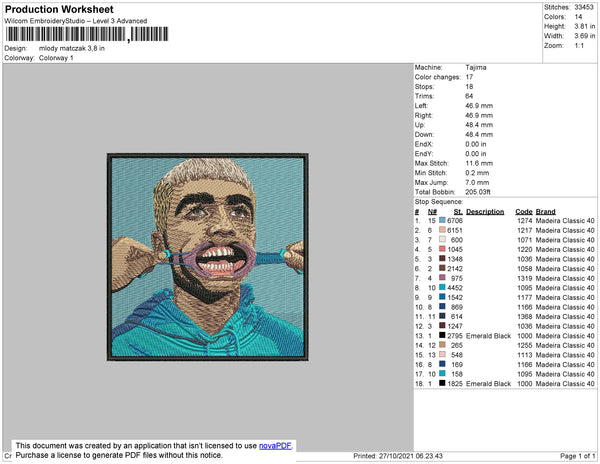
Task: Click the 'Page 1 of 1' footer
Action: [577, 456]
